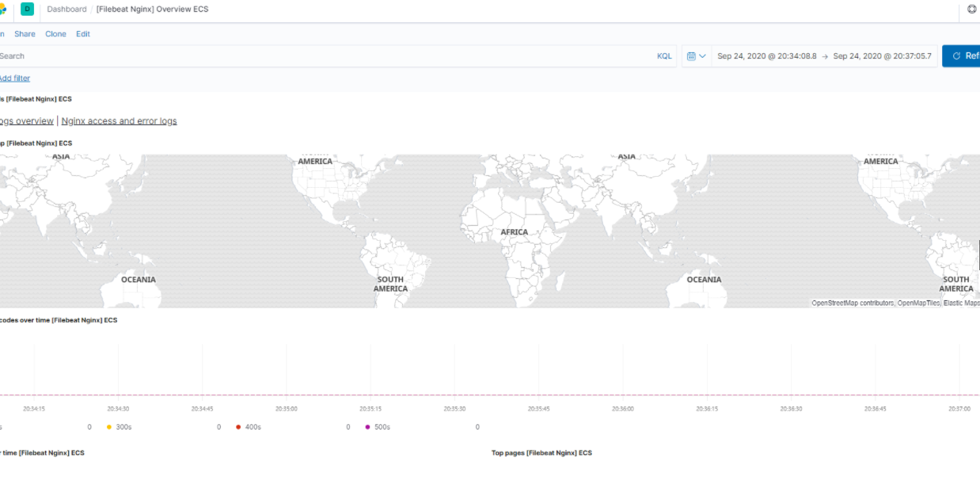
Task: Clone this dashboard
Action: point(55,34)
